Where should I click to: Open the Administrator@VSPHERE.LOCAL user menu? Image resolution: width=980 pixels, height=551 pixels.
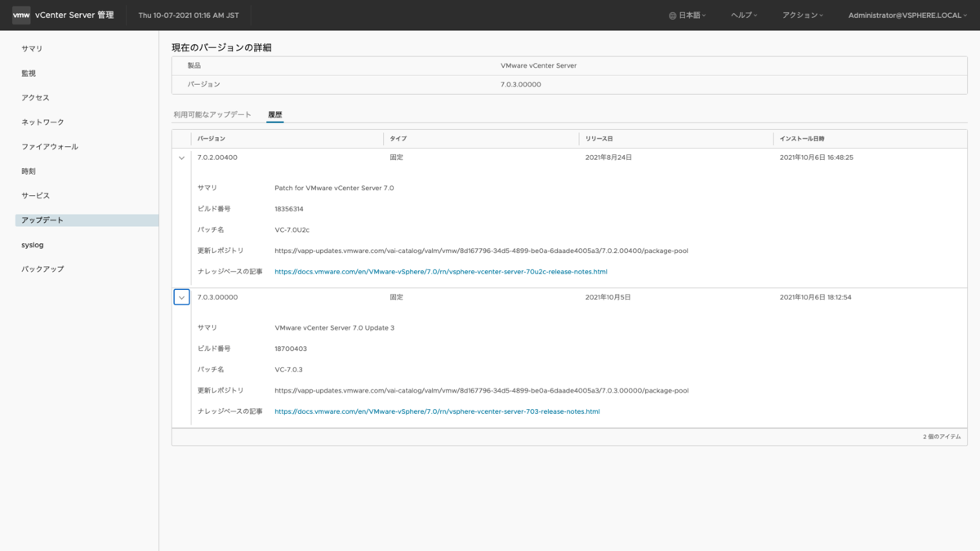(x=908, y=16)
